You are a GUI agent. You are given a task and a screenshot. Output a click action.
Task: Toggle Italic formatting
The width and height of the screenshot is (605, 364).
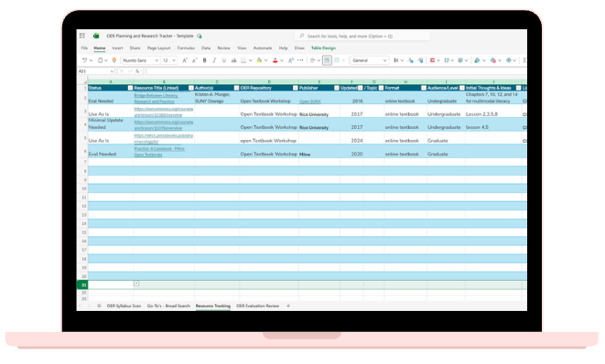coord(214,60)
